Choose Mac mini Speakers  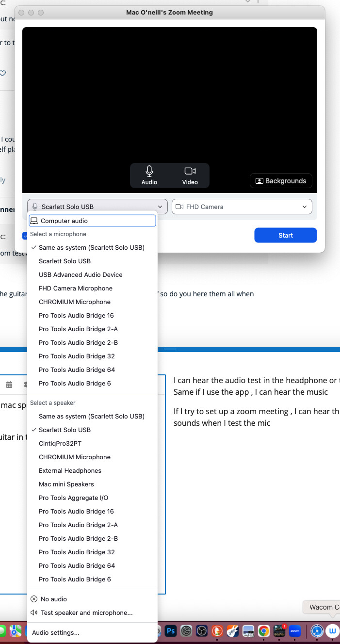(92, 484)
